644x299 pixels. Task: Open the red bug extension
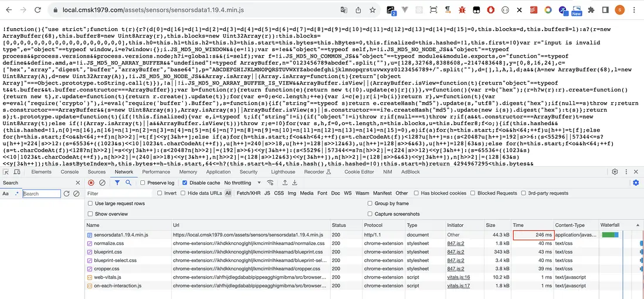(x=462, y=9)
